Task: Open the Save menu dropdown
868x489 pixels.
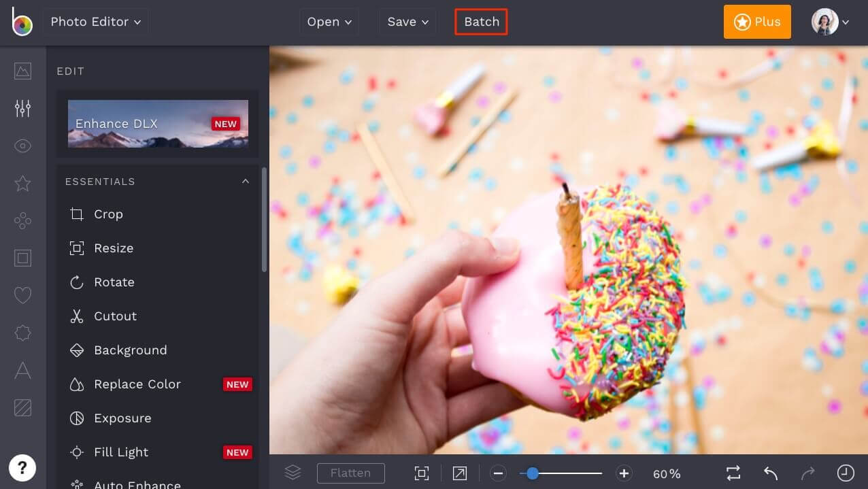Action: click(x=408, y=22)
